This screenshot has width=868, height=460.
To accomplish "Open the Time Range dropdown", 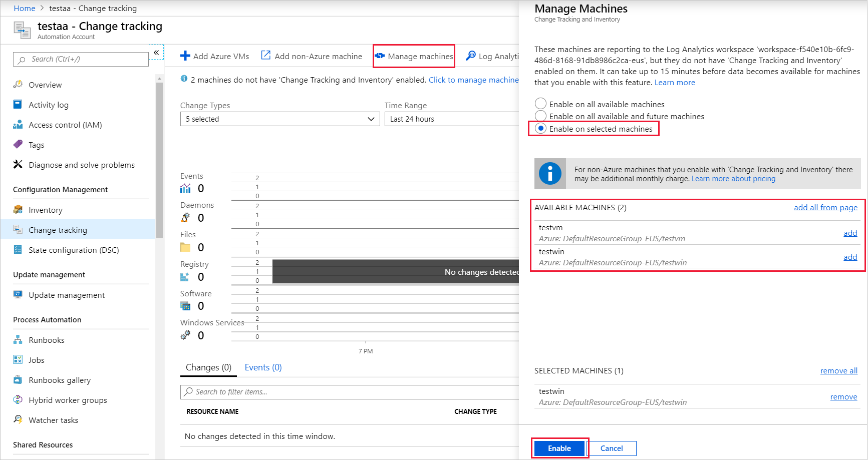I will 452,119.
